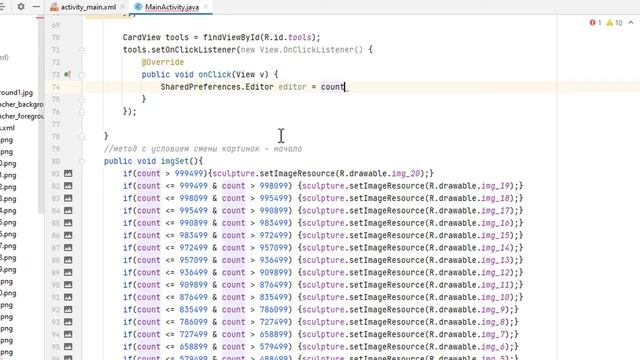
Task: Click the 'editor' variable on line 74
Action: 292,87
